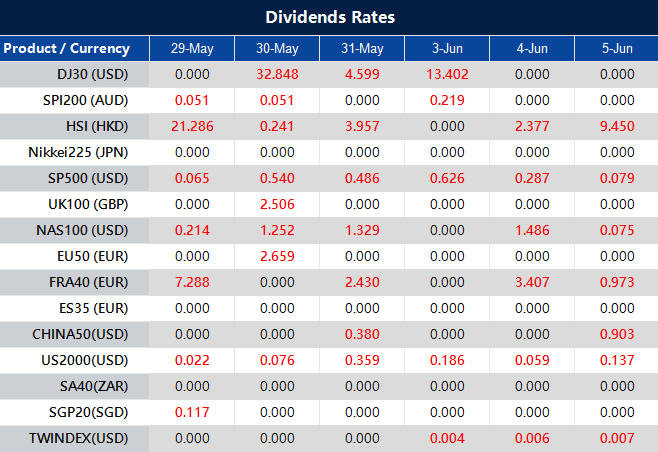Click the 29-May column header

point(191,48)
